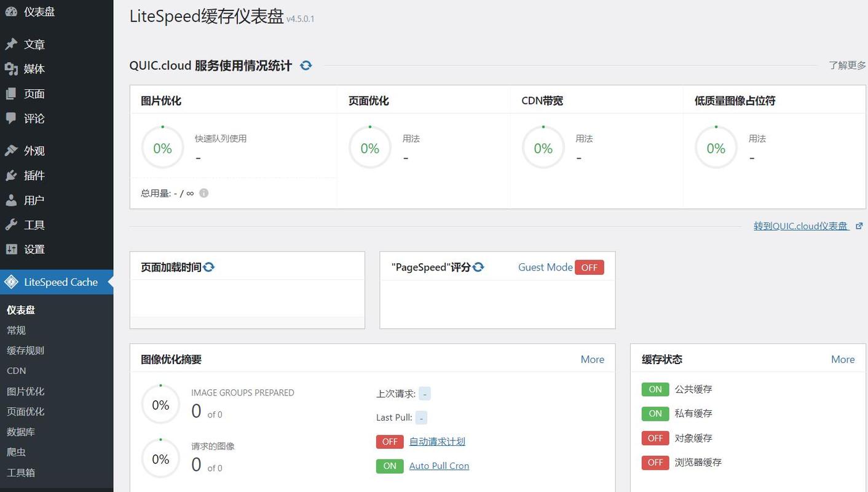Open the 设置 settings icon
The image size is (868, 492).
tap(10, 249)
